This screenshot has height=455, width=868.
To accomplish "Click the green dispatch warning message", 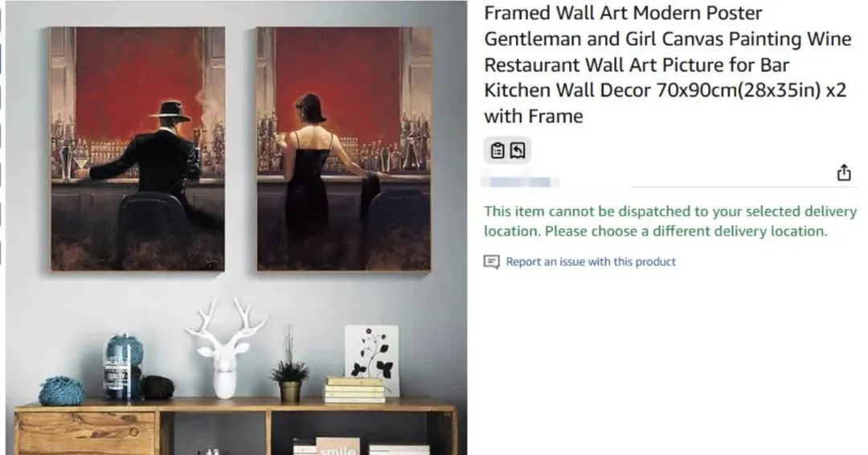I will point(670,221).
